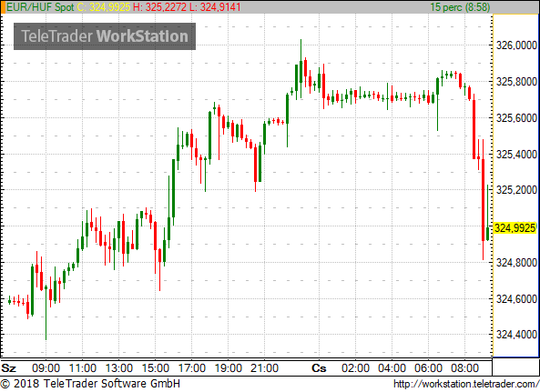
Task: Click the orange marker at header's left edge
Action: 3,7
